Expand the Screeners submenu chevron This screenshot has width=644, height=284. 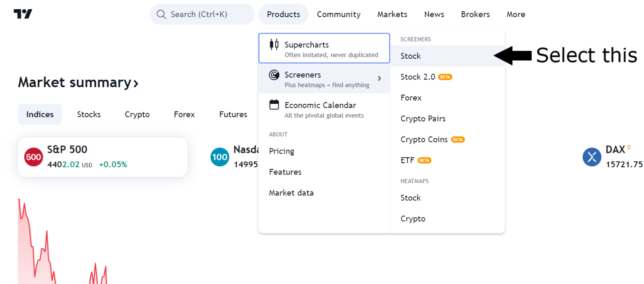click(379, 78)
